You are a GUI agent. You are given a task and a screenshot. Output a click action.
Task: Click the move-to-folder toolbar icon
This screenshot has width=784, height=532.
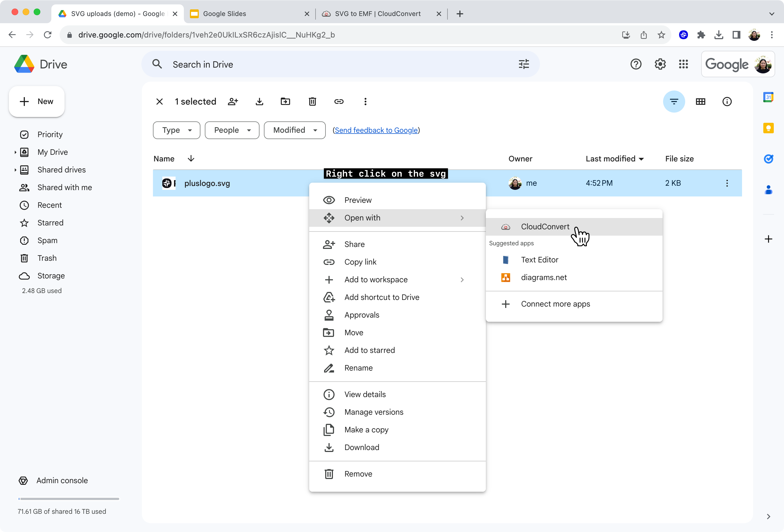pyautogui.click(x=285, y=102)
